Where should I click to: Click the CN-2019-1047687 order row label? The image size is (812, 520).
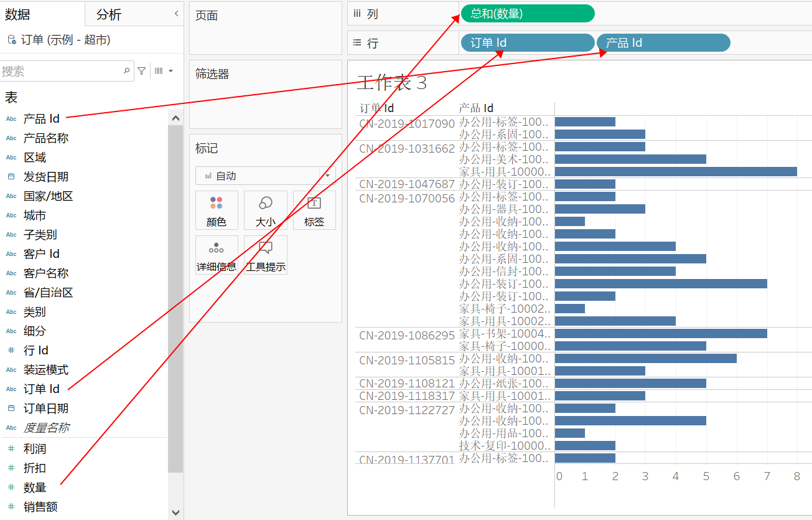click(407, 184)
